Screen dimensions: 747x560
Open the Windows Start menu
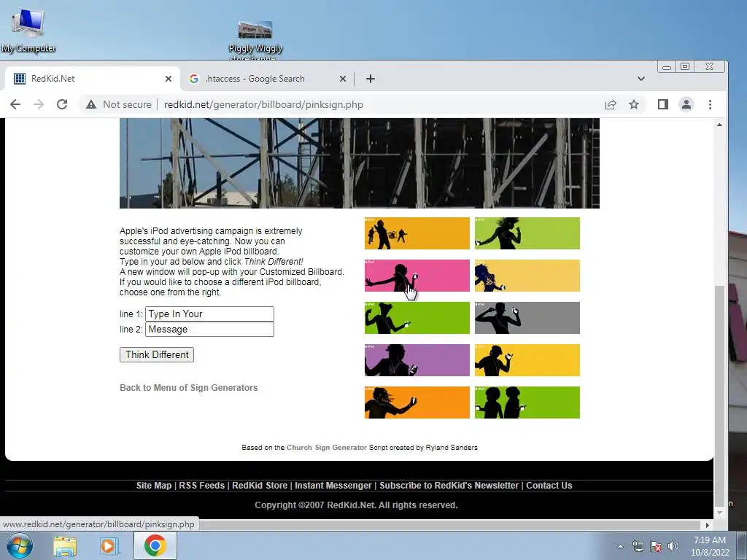click(20, 545)
